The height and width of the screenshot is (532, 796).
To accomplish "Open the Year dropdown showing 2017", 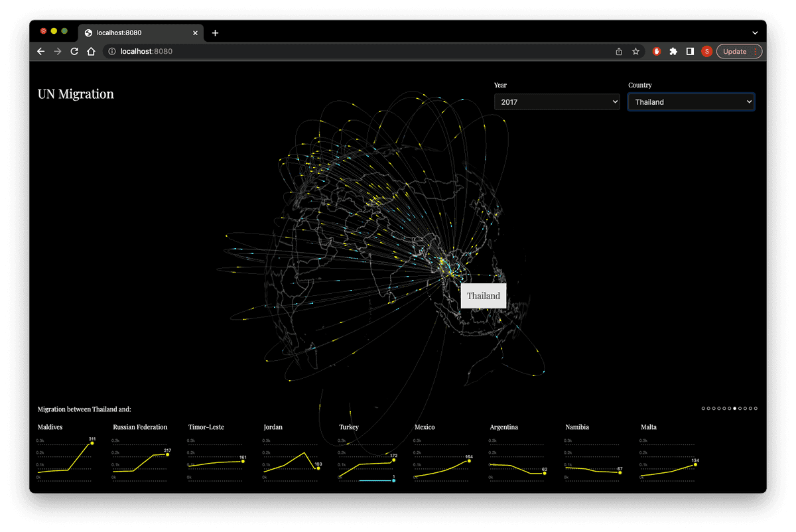I will (x=557, y=102).
